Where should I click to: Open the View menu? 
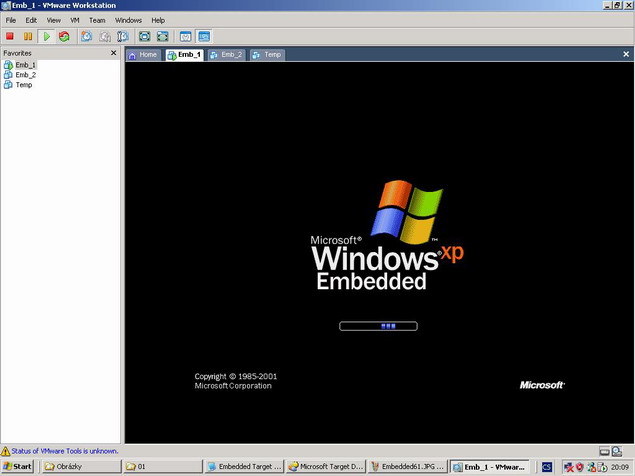point(53,20)
